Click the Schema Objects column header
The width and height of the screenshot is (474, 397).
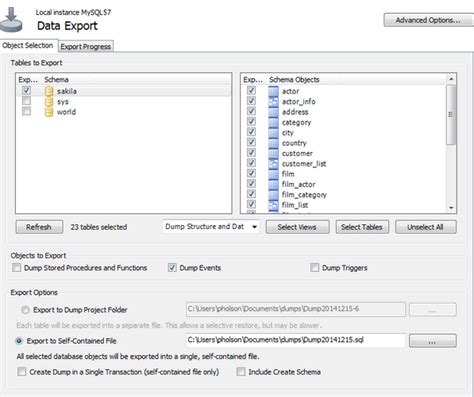(x=294, y=80)
